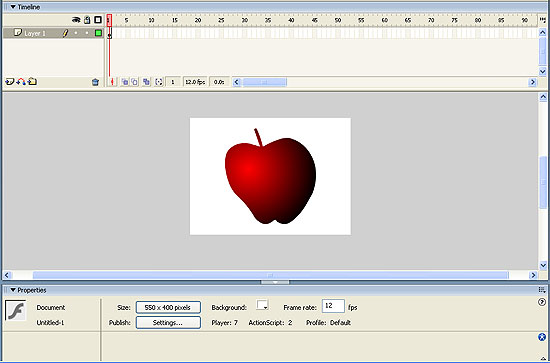The width and height of the screenshot is (550, 363).
Task: Collapse the Properties panel triangle
Action: [x=13, y=290]
